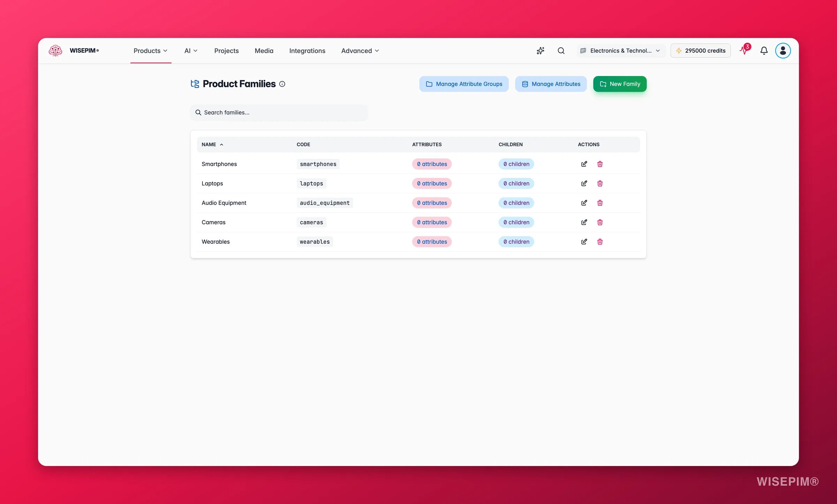Image resolution: width=837 pixels, height=504 pixels.
Task: Select the Audio Equipment name cell
Action: [x=224, y=203]
